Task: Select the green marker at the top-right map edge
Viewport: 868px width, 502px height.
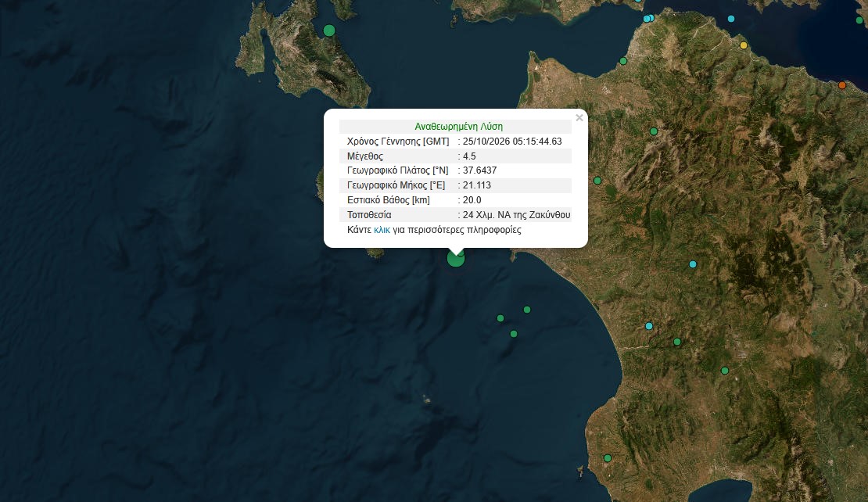Action: (x=859, y=20)
